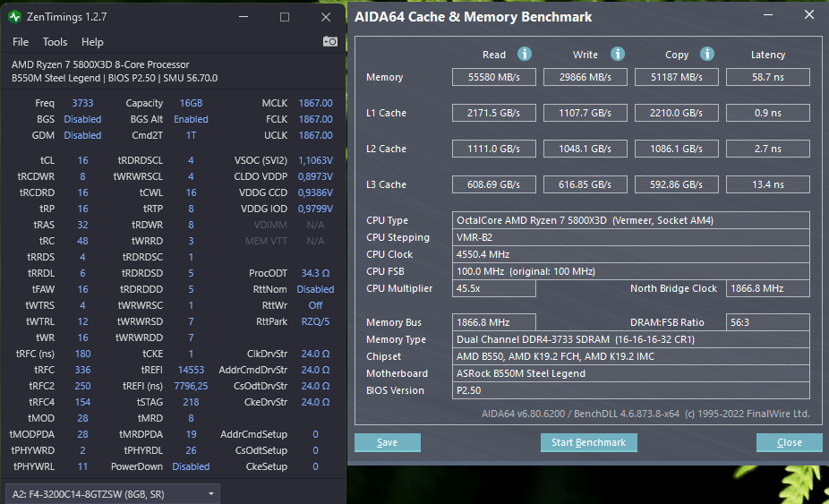Click the CPU Stepping field VMR-B2

[x=631, y=237]
